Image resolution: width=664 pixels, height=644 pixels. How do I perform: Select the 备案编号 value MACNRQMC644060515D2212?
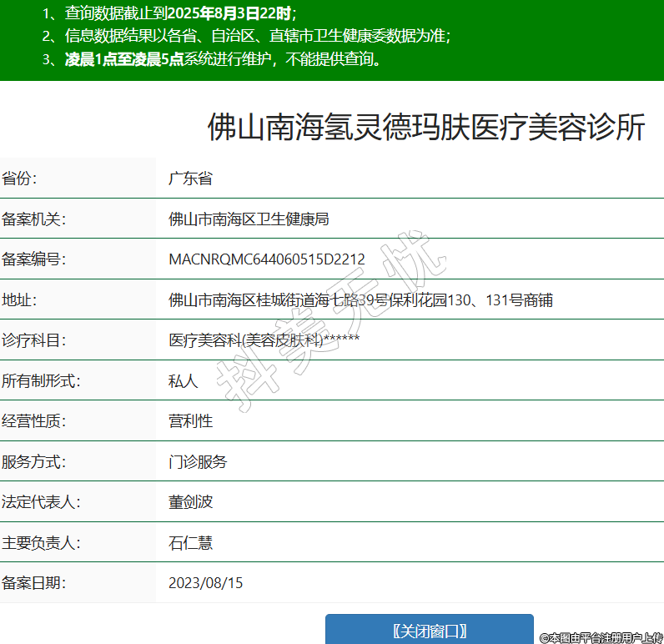tap(266, 259)
